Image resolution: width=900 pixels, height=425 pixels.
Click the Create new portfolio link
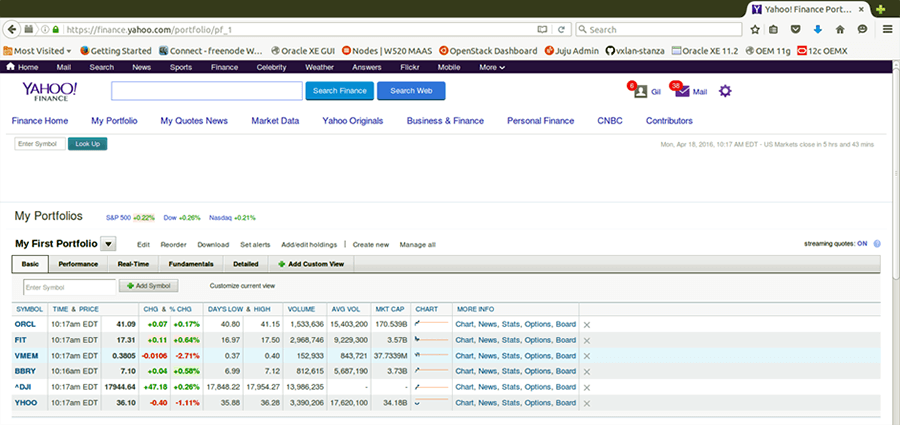pyautogui.click(x=371, y=245)
